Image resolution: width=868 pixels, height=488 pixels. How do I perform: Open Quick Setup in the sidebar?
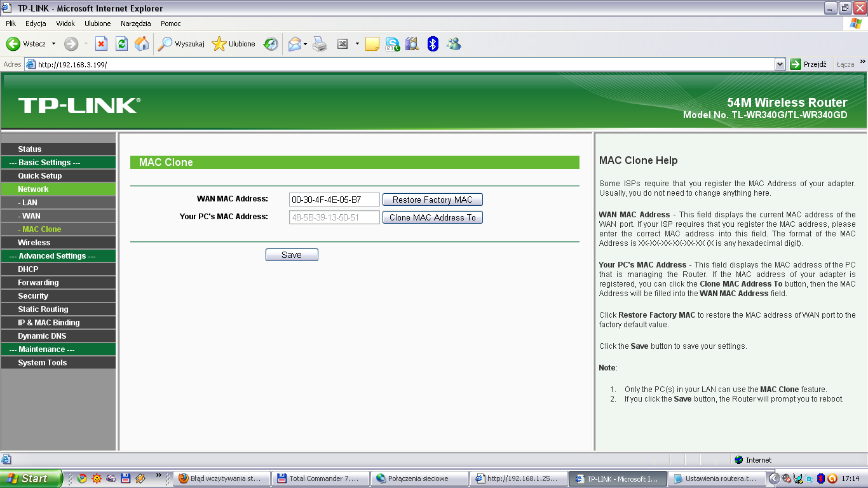click(x=58, y=176)
